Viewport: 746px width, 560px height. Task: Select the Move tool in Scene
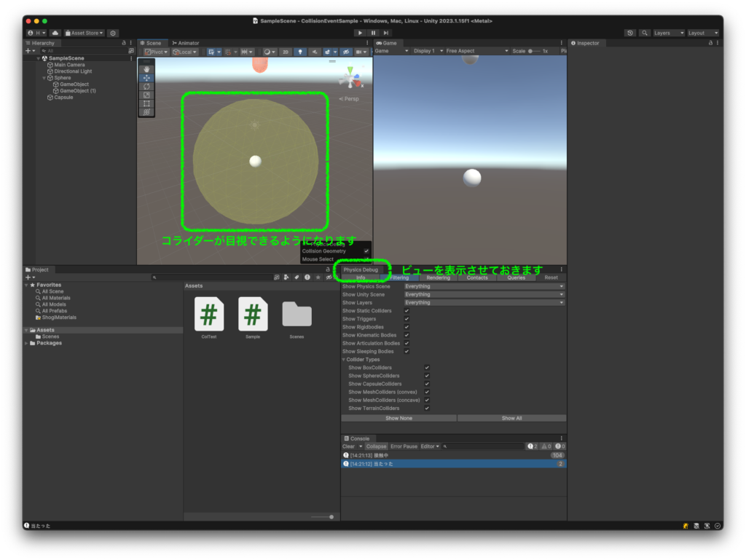(x=146, y=78)
